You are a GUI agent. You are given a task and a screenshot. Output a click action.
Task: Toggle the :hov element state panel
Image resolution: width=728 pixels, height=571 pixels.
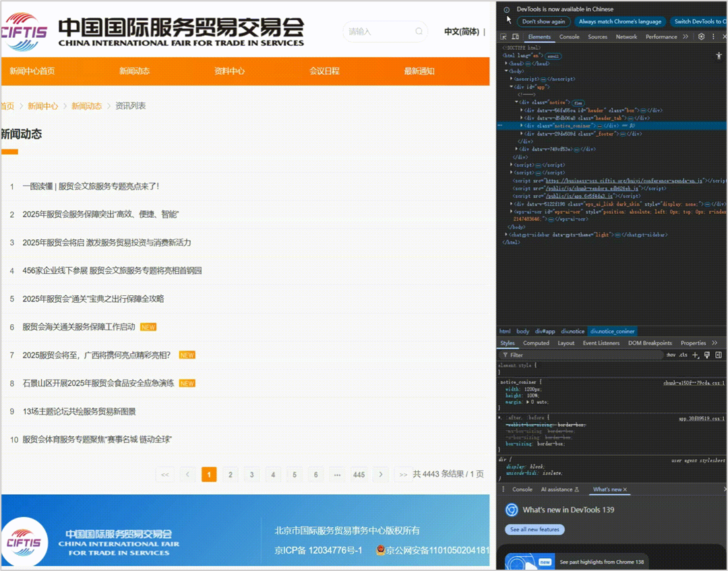click(x=671, y=355)
